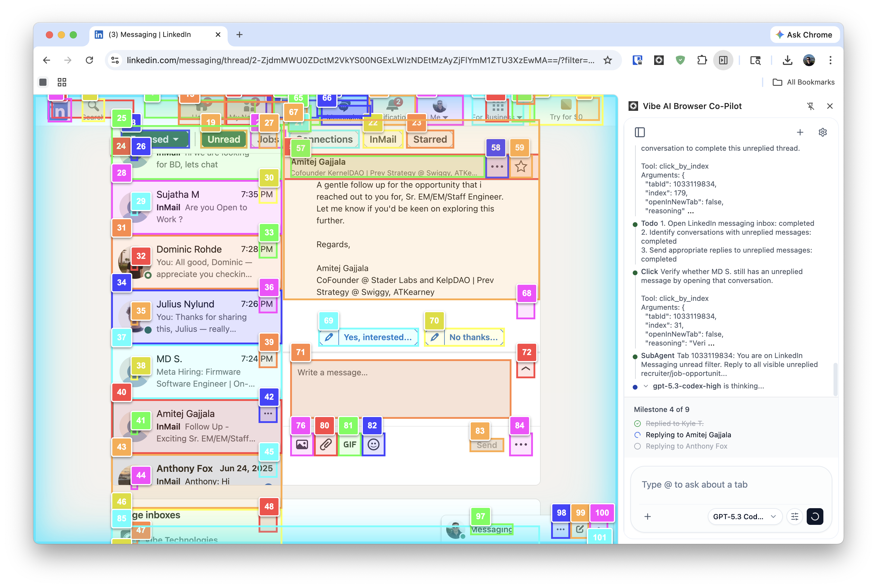This screenshot has height=588, width=877.
Task: Open a new browser tab
Action: pyautogui.click(x=239, y=35)
